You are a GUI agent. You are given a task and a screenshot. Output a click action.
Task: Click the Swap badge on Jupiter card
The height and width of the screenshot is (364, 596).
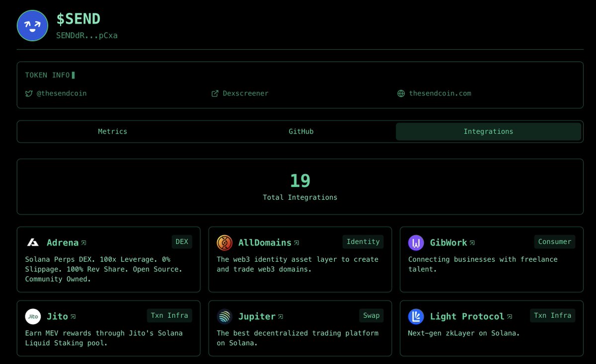(x=371, y=315)
